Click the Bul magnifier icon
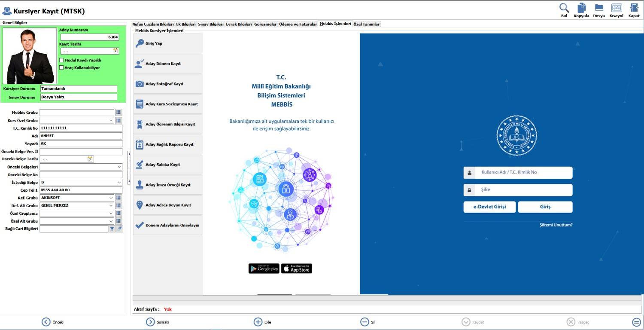 pyautogui.click(x=564, y=8)
